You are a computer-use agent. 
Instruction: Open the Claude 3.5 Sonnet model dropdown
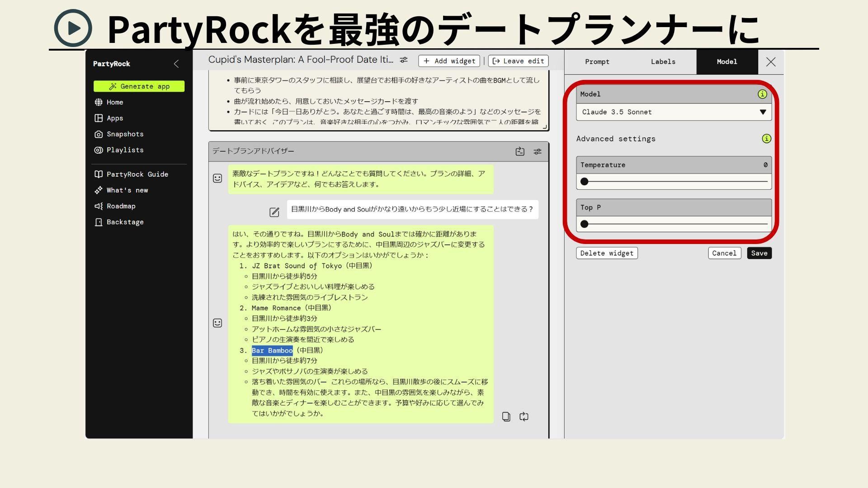coord(674,112)
